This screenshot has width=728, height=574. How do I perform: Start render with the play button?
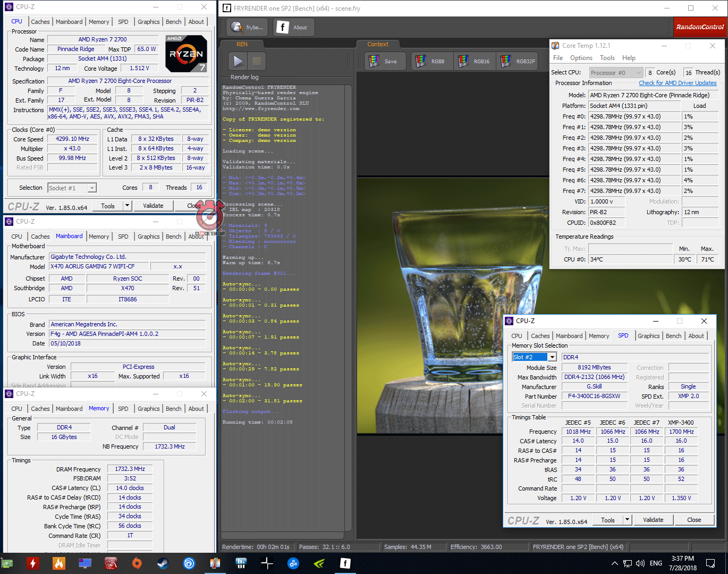(238, 61)
